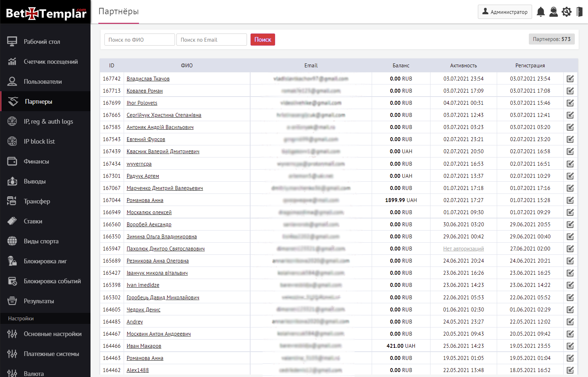Click the logout door icon
The width and height of the screenshot is (588, 377).
tap(579, 12)
